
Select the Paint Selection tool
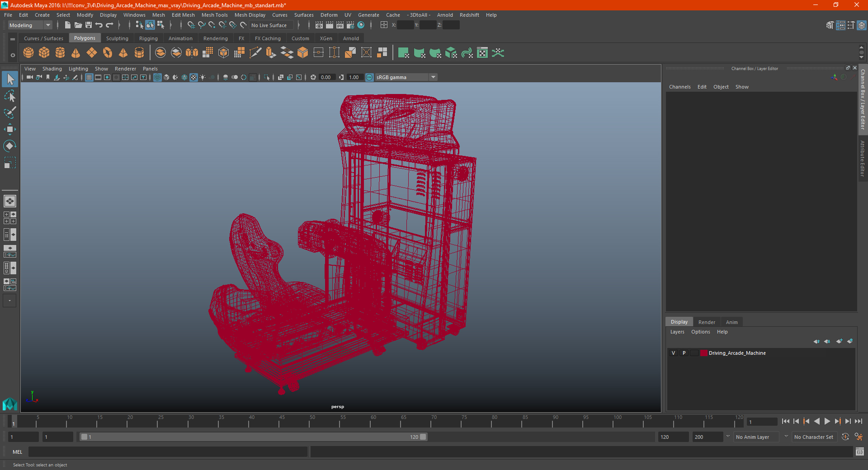[x=9, y=113]
